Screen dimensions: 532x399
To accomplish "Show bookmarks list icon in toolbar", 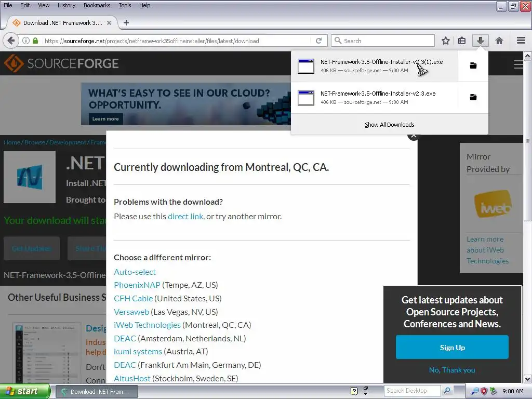I will coord(462,41).
